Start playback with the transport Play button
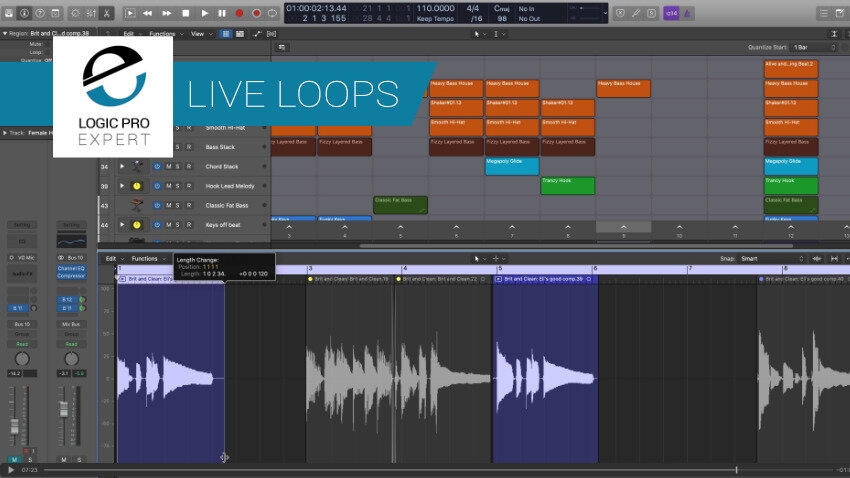 pyautogui.click(x=204, y=13)
